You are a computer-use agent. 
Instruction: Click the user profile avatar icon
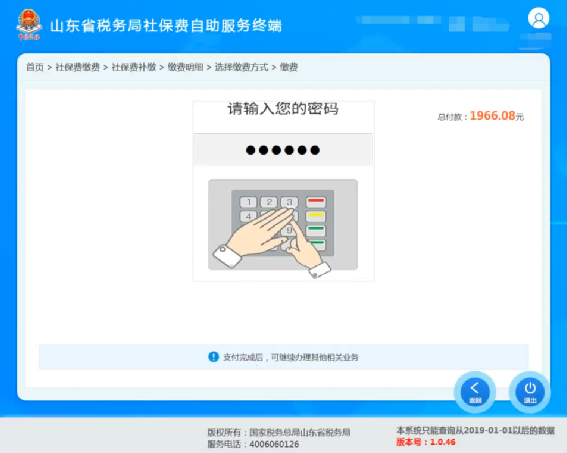[538, 18]
